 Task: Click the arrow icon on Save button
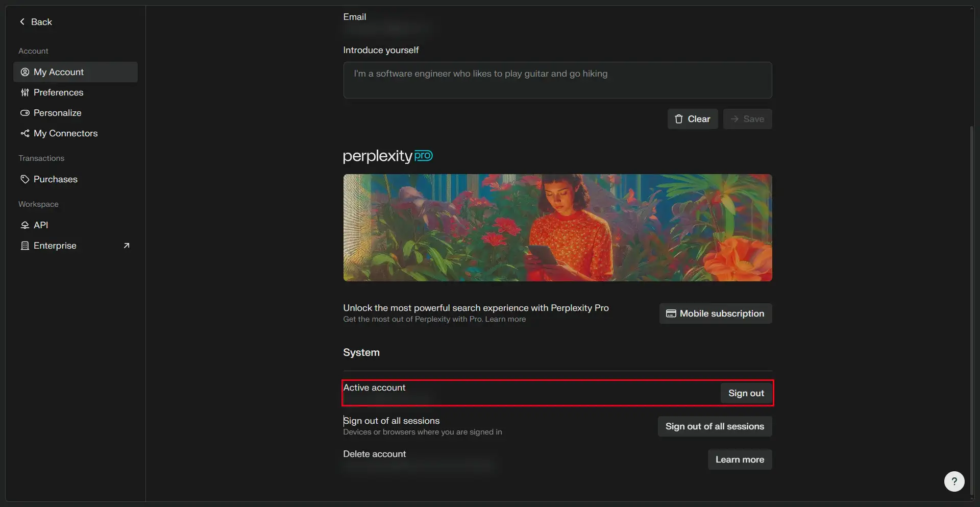pos(734,119)
